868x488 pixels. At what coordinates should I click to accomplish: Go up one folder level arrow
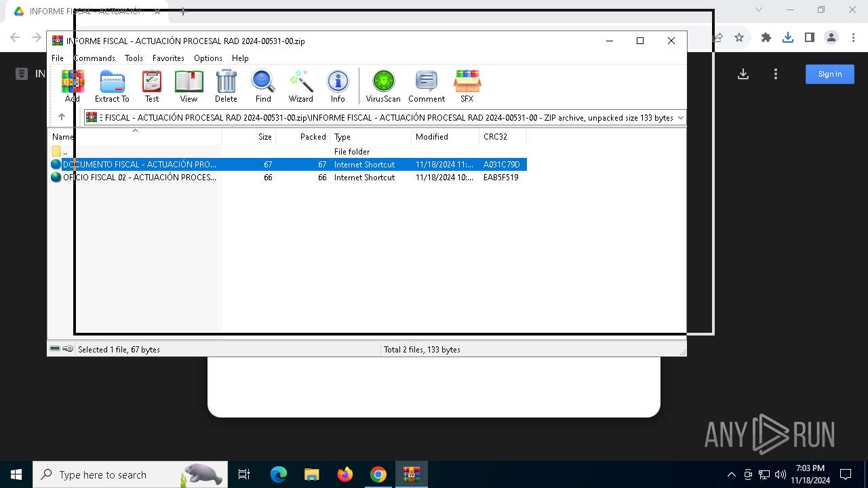62,117
